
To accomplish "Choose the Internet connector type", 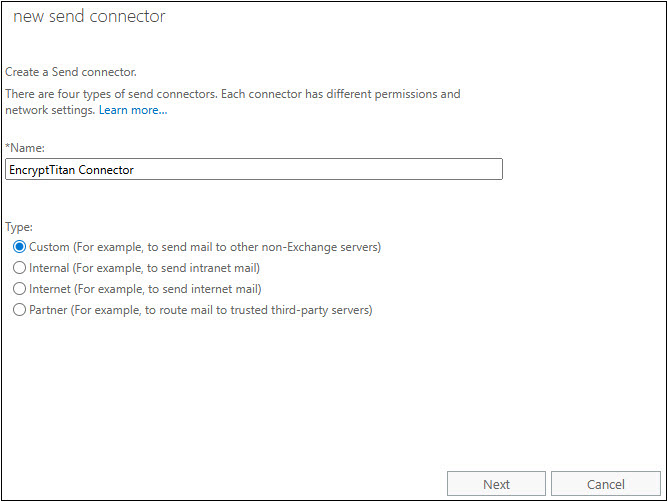I will pos(19,289).
